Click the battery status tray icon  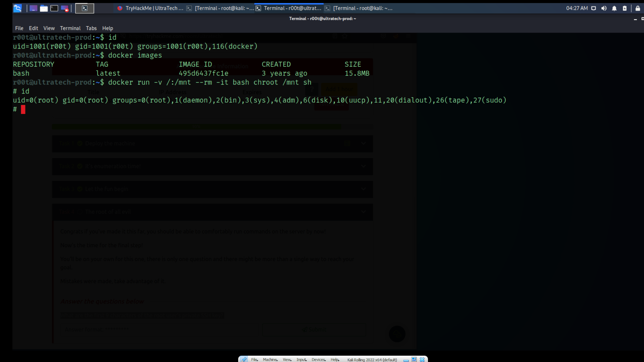(625, 8)
